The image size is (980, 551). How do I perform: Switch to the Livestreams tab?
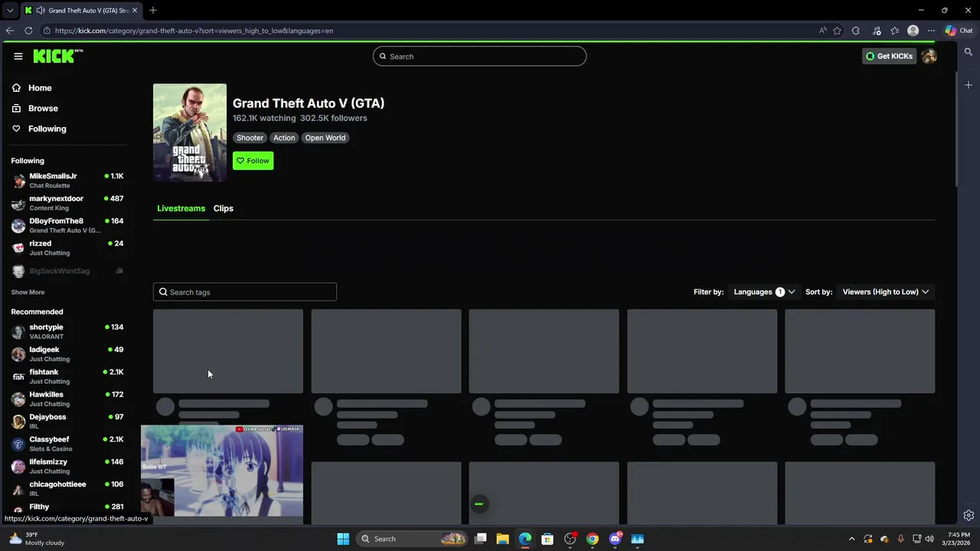pos(181,208)
